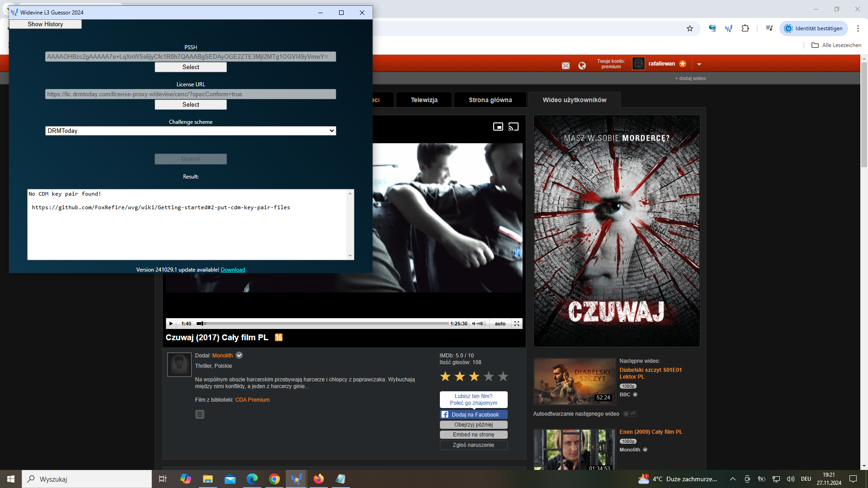The image size is (868, 488).
Task: Click the age rating 16 badge
Action: point(278,338)
